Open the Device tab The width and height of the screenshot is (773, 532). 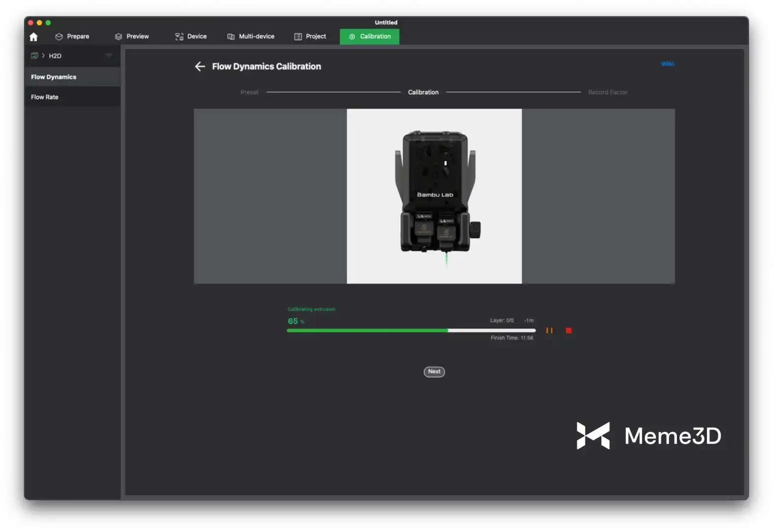[x=191, y=36]
